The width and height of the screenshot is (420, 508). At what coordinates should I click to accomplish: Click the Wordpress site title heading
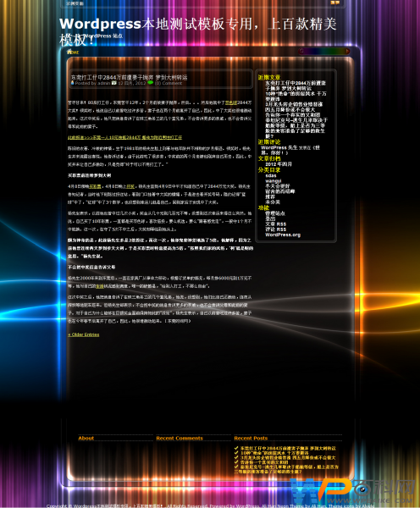click(x=198, y=31)
